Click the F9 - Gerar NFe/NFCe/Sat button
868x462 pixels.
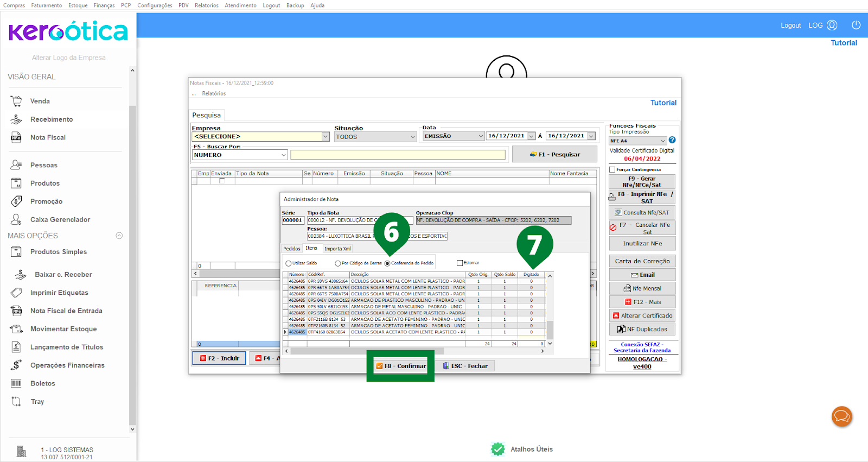point(642,181)
